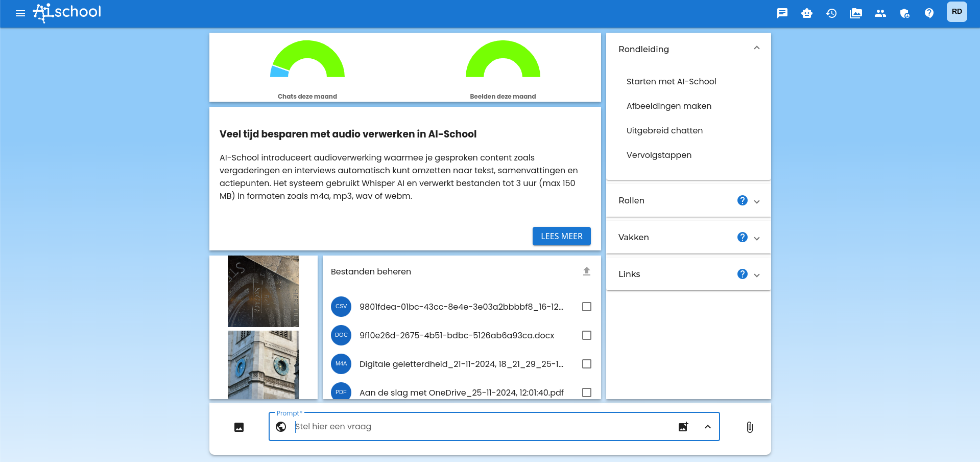This screenshot has width=980, height=462.
Task: Click the LEES MEER button
Action: 562,236
